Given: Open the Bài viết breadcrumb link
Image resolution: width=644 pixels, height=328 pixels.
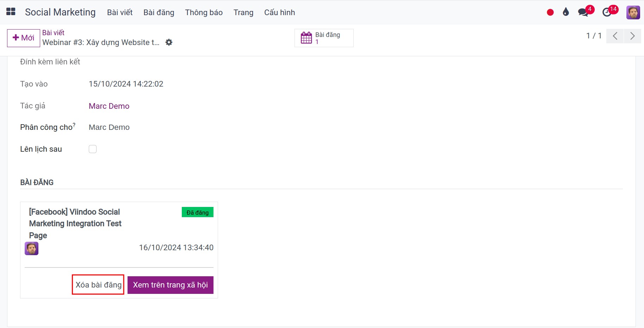Looking at the screenshot, I should tap(53, 33).
